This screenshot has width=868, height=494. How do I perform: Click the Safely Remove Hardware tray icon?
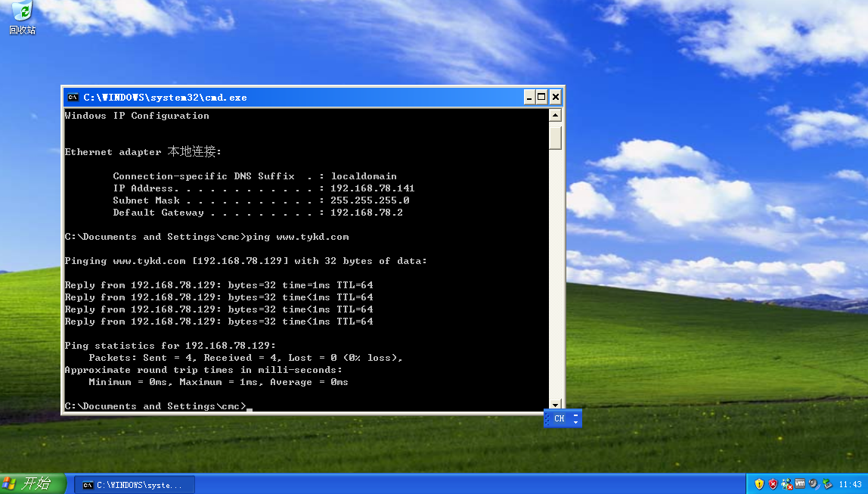point(827,484)
